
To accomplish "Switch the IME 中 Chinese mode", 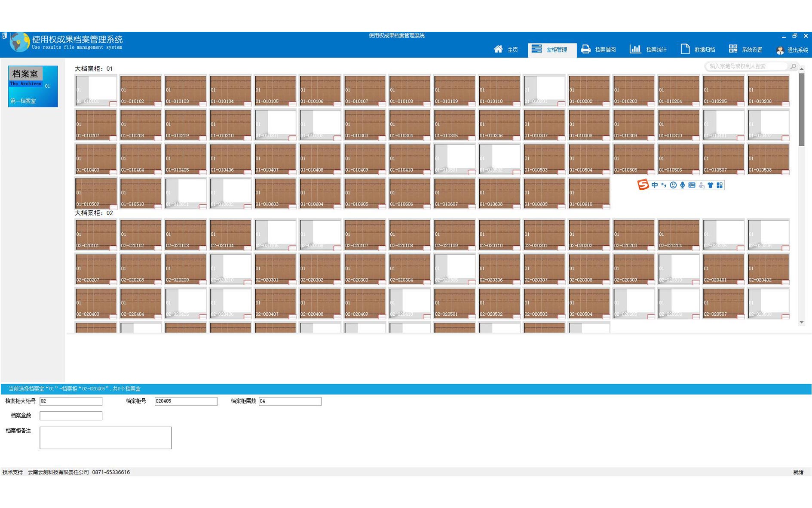I will 654,185.
